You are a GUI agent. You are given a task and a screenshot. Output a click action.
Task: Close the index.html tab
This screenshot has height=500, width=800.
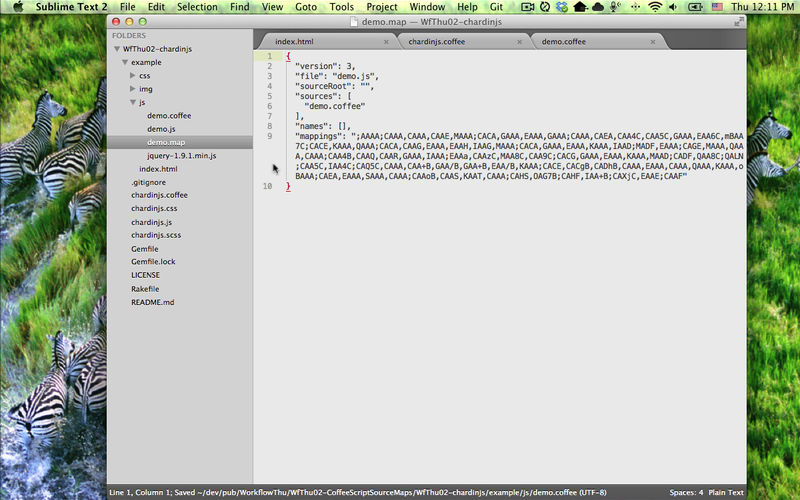(386, 42)
